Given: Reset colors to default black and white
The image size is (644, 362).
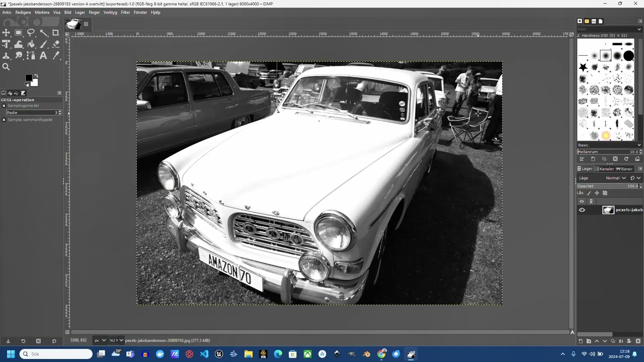Looking at the screenshot, I should 27,84.
